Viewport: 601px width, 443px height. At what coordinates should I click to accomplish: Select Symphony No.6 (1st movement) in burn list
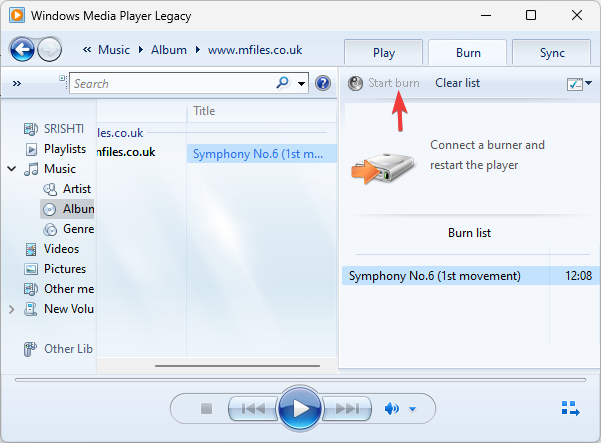click(x=435, y=276)
